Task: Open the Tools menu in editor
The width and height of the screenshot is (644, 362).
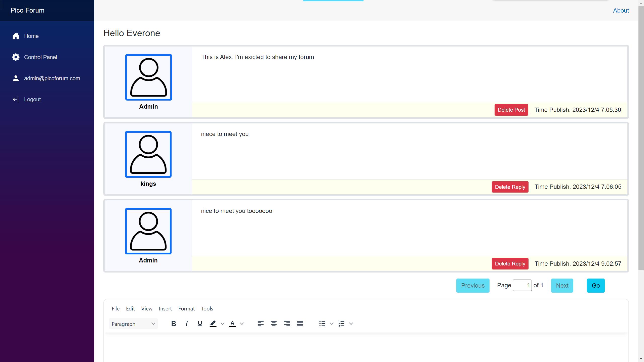Action: 207,308
